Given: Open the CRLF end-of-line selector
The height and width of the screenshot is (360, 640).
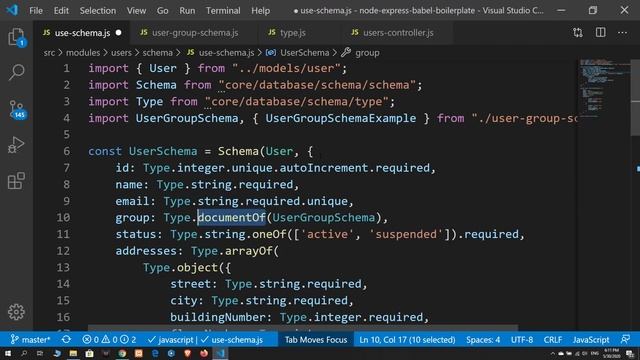Looking at the screenshot, I should click(x=553, y=340).
